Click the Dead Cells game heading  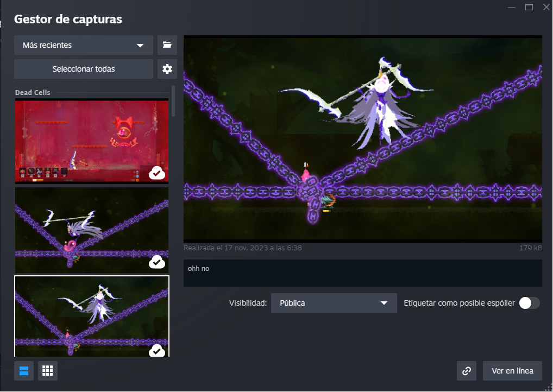(x=33, y=92)
